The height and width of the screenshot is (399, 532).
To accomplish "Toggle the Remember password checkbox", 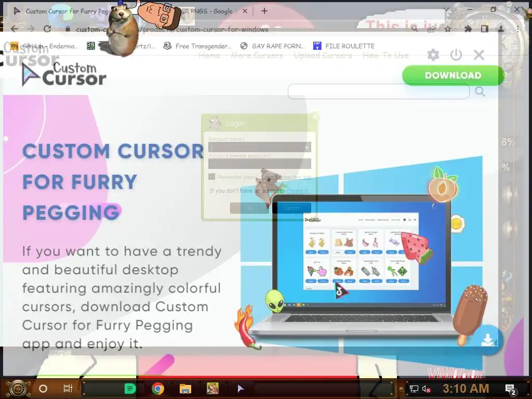I will tap(212, 177).
